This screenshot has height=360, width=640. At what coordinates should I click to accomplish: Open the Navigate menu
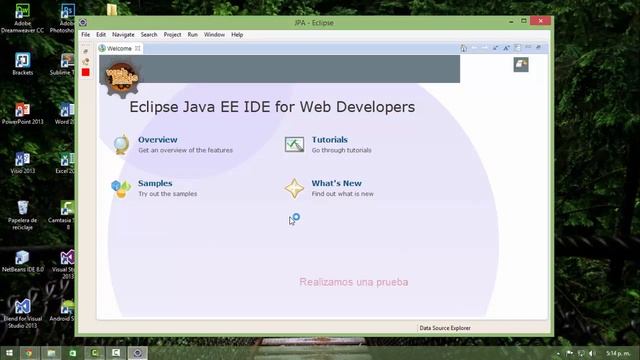point(123,35)
